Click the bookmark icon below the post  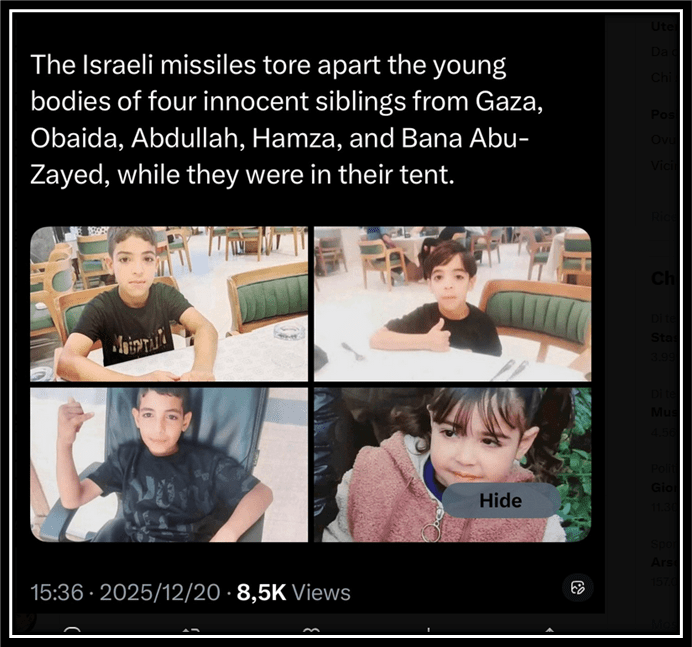(428, 632)
